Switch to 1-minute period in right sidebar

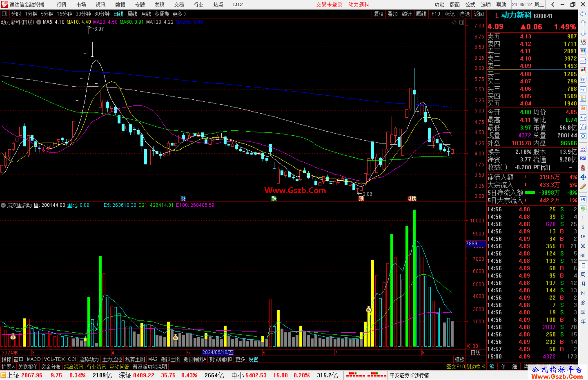coord(583,218)
